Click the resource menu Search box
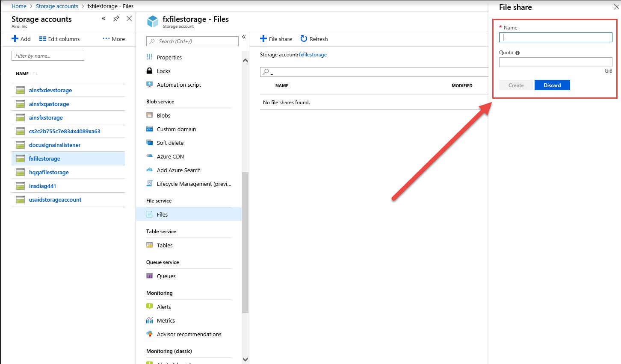 pyautogui.click(x=192, y=41)
